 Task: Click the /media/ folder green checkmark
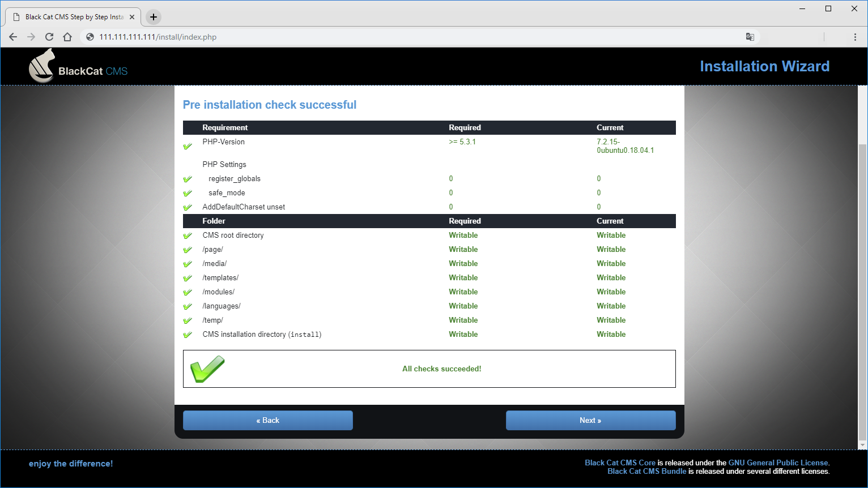[x=188, y=264]
